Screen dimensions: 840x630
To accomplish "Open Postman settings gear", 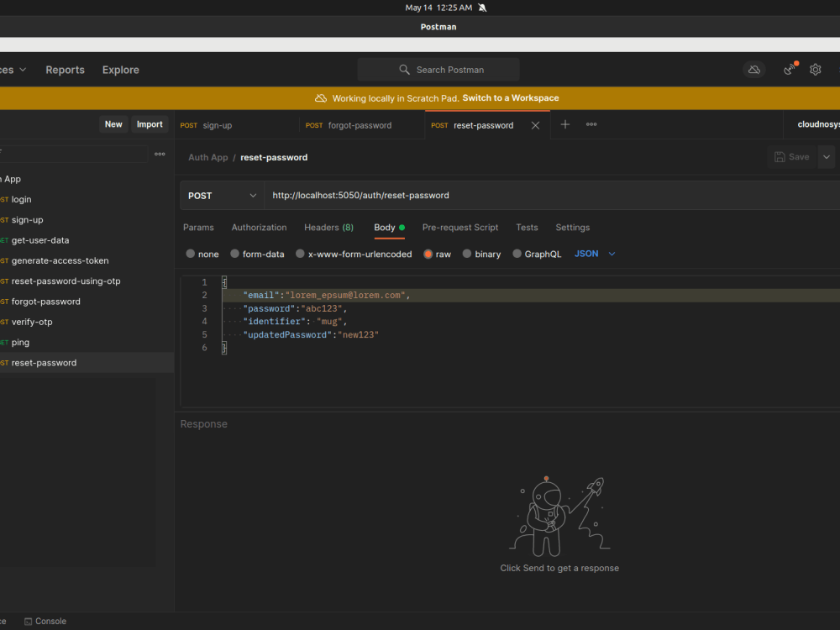I will point(816,70).
